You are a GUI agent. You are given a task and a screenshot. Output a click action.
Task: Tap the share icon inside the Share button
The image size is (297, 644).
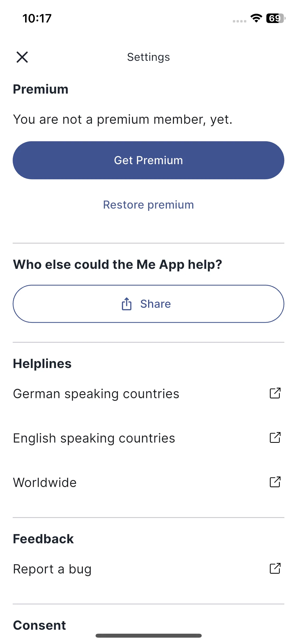[126, 304]
